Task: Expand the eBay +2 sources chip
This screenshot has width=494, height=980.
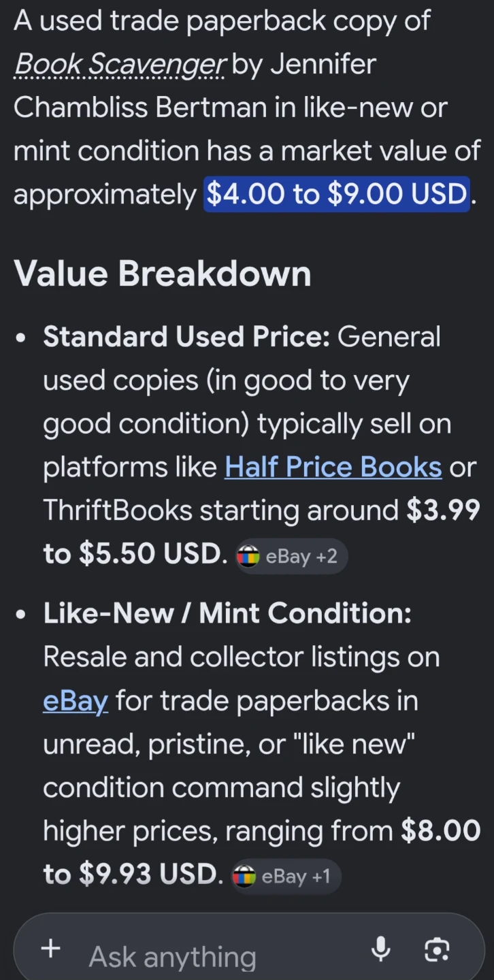Action: [290, 557]
